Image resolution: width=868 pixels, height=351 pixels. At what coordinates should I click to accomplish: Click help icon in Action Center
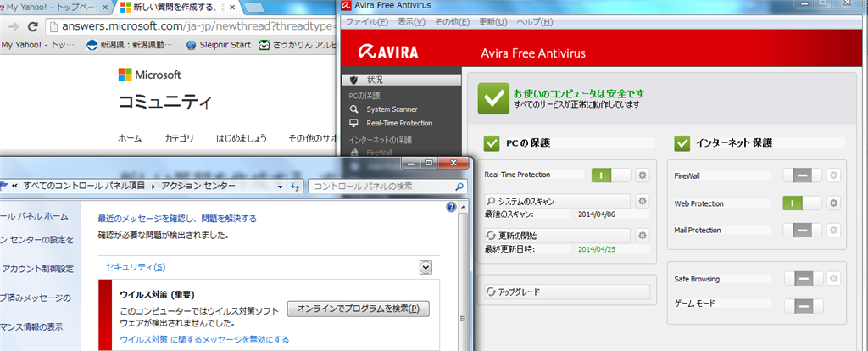[x=451, y=207]
